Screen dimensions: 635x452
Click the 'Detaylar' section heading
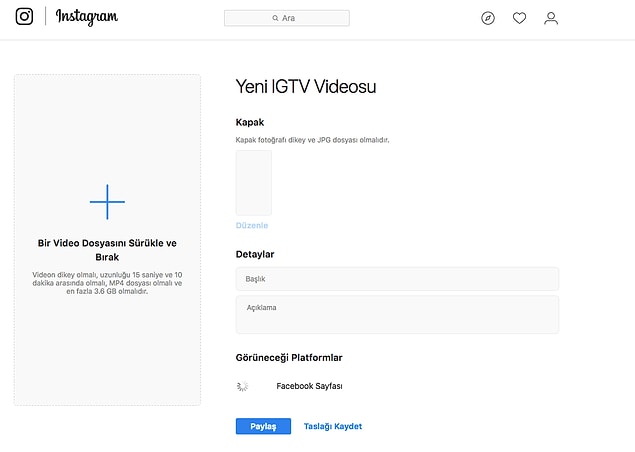pyautogui.click(x=255, y=254)
